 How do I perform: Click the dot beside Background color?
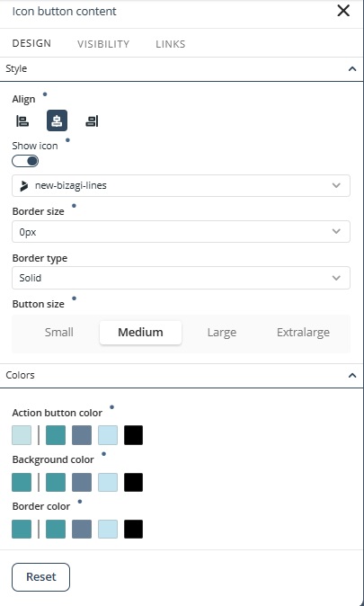click(x=103, y=454)
